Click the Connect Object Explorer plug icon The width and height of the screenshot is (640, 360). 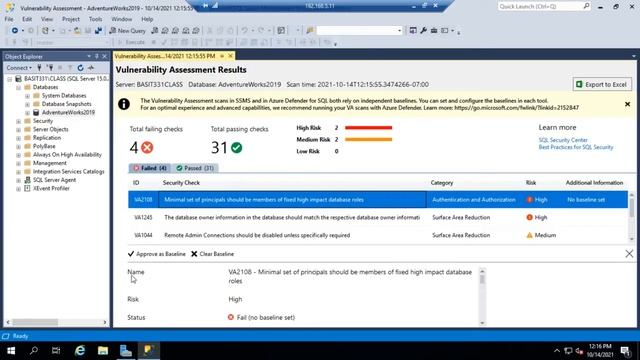[39, 68]
